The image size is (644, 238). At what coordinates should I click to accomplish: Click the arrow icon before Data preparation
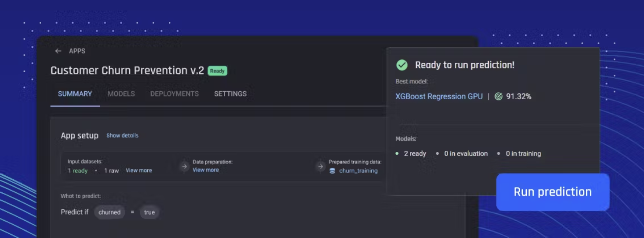coord(184,167)
